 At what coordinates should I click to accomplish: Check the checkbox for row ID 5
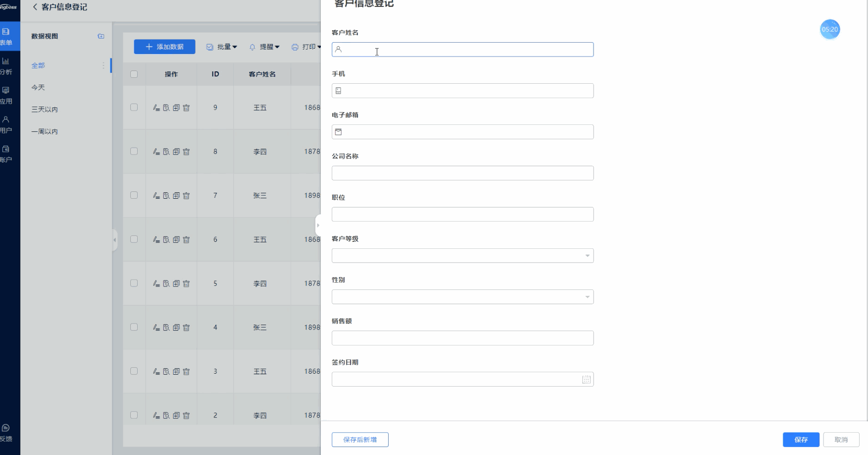(x=134, y=284)
